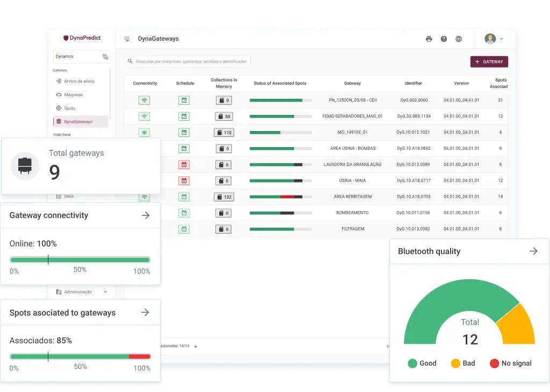Click the spots status bar for ÁREA REBRITAGEM
Viewport: 550px width, 392px height.
click(x=280, y=197)
